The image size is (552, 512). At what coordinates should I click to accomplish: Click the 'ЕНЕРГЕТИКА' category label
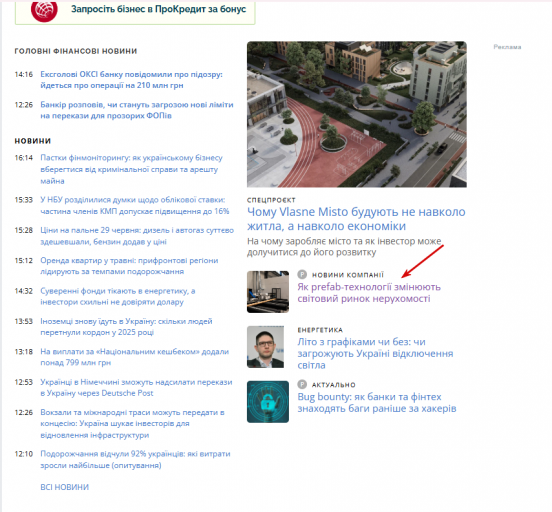pyautogui.click(x=320, y=330)
